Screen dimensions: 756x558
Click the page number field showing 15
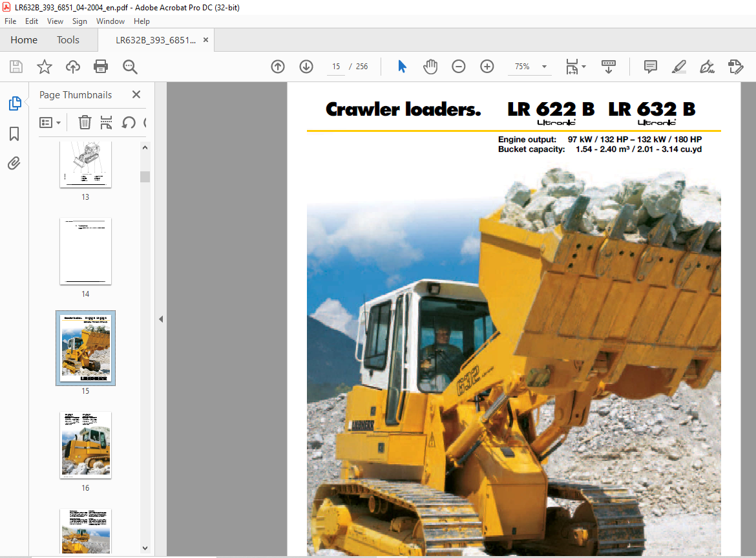(336, 67)
